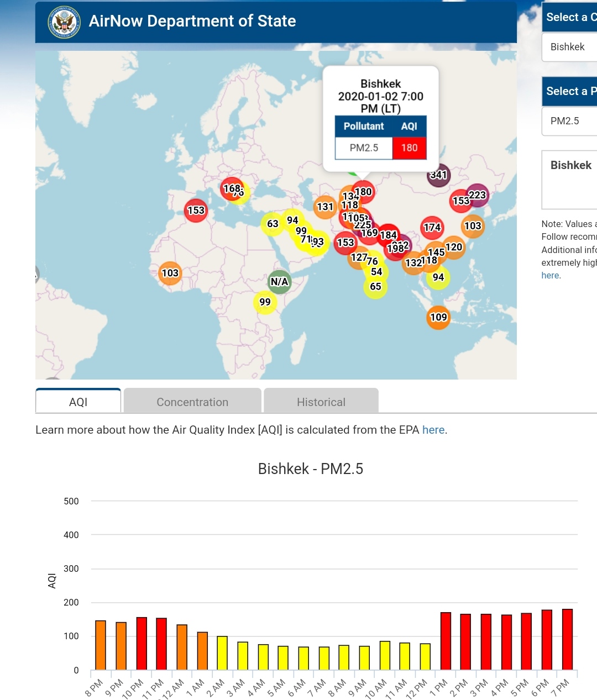Select the 109 orange map marker

tap(438, 317)
